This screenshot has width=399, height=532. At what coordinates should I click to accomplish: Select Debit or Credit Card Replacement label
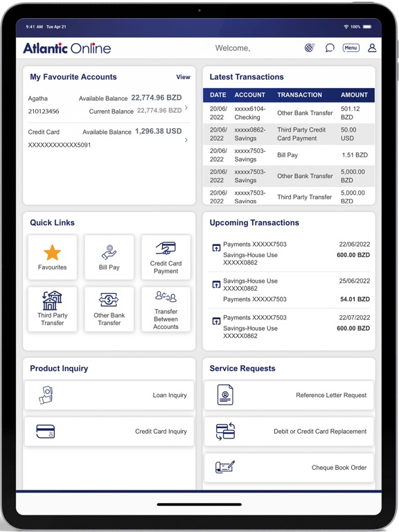320,432
